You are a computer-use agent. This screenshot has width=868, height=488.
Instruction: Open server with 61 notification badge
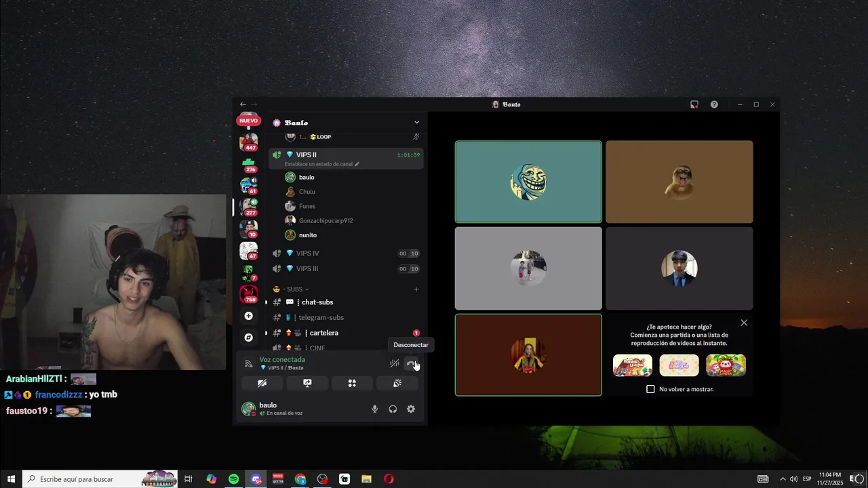(x=249, y=185)
